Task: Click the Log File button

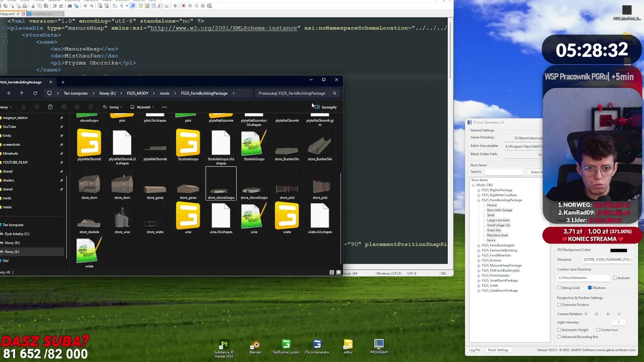Action: pos(474,350)
